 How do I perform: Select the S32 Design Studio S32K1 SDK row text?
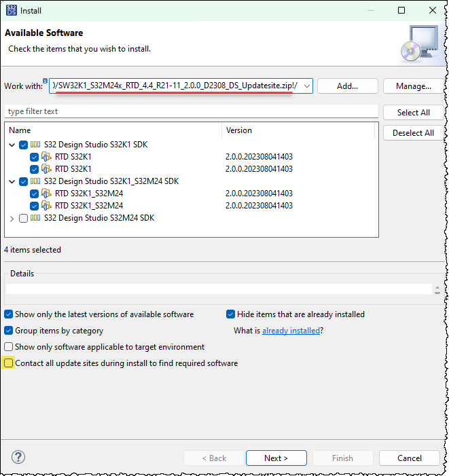pos(96,145)
